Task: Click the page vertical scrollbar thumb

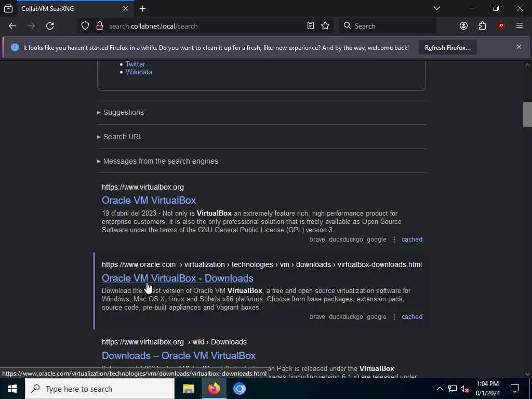Action: point(527,114)
